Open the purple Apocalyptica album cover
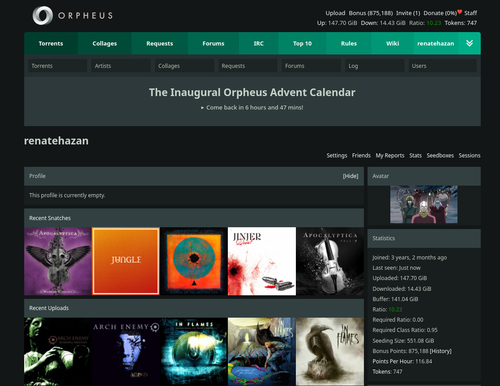500x386 pixels. tap(58, 261)
